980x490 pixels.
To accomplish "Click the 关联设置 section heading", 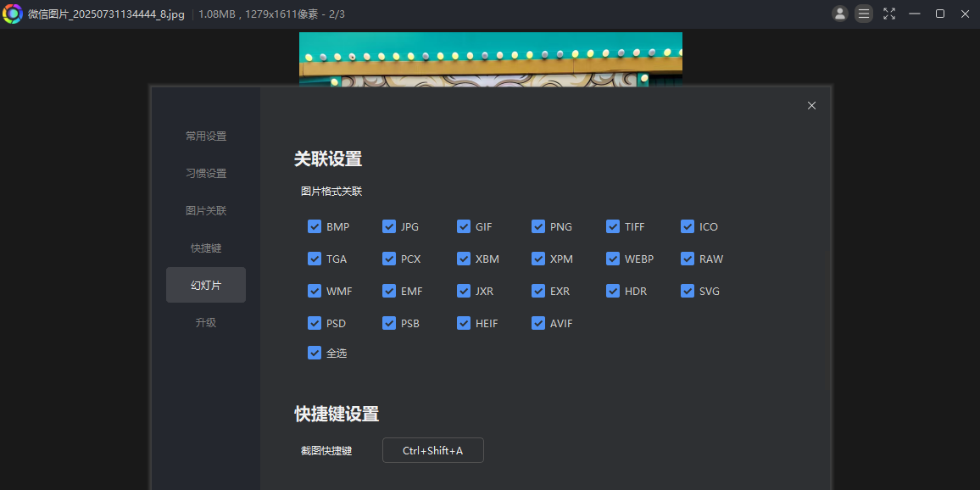I will pyautogui.click(x=328, y=159).
